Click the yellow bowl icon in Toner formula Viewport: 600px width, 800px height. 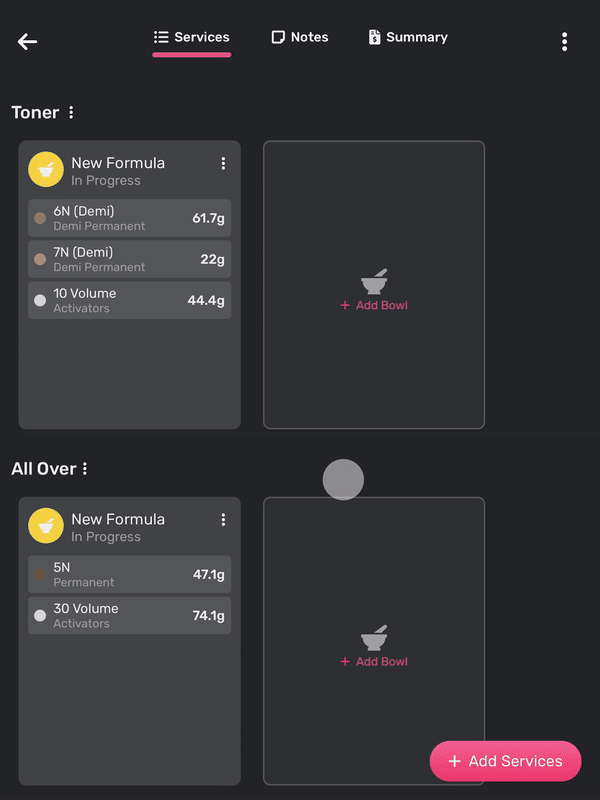coord(46,171)
